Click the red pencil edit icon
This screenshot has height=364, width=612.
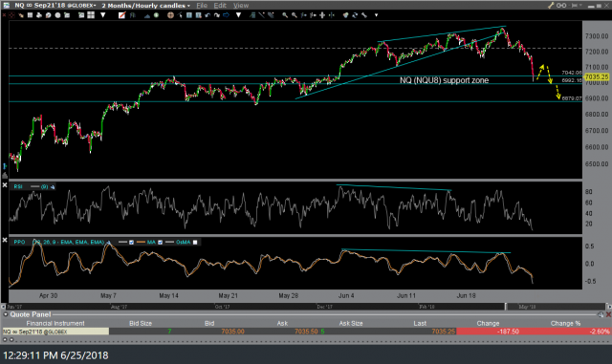coord(121,15)
